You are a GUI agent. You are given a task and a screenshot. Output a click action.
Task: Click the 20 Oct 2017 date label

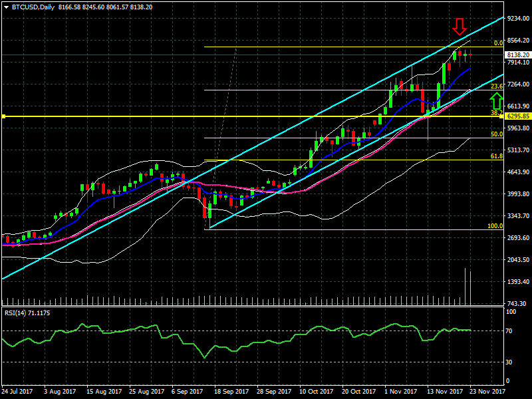coord(359,391)
